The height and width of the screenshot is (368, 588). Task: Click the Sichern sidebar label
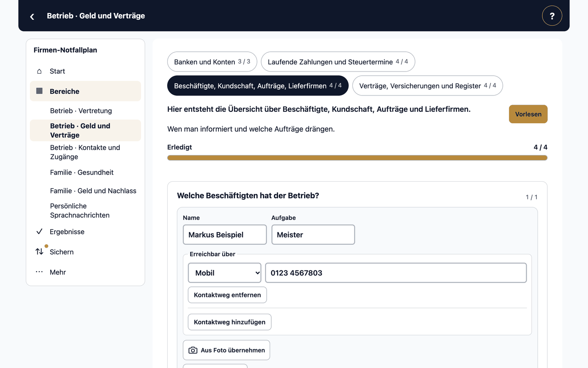click(x=62, y=252)
